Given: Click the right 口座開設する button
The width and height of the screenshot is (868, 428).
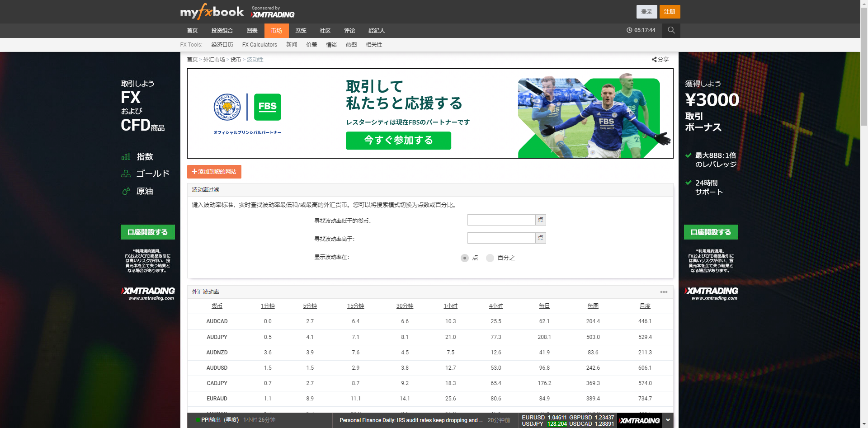Looking at the screenshot, I should [711, 232].
